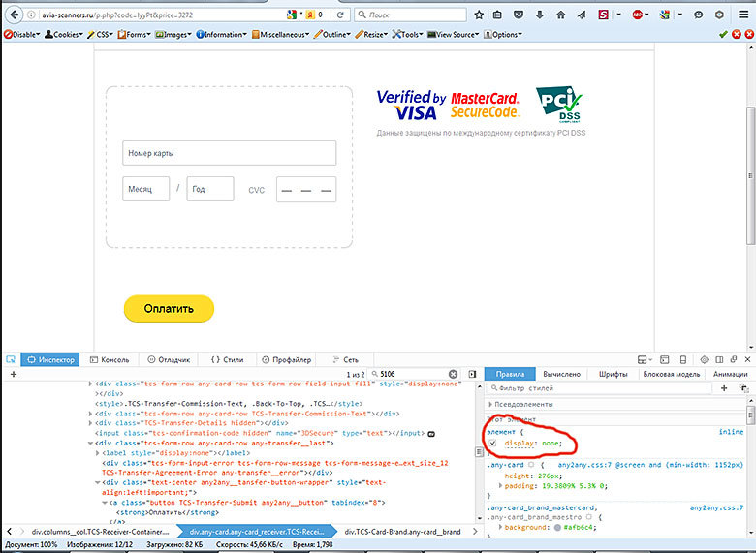Reload the page with the refresh icon
The height and width of the screenshot is (553, 756).
[x=340, y=15]
